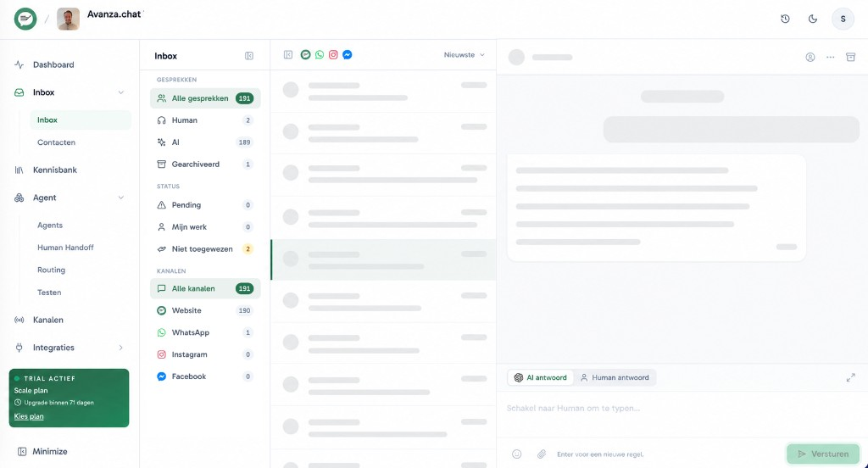Toggle the Instagram icon in list toolbar
The image size is (868, 468).
coord(333,55)
